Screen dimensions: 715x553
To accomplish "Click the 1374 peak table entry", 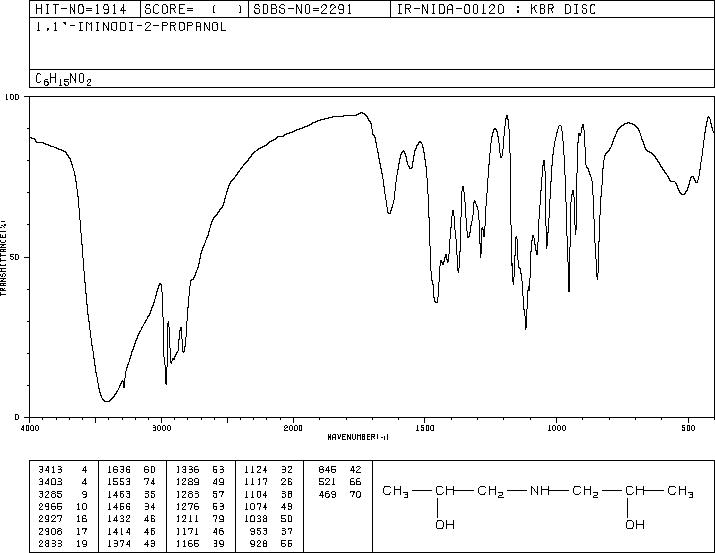I will pos(131,544).
